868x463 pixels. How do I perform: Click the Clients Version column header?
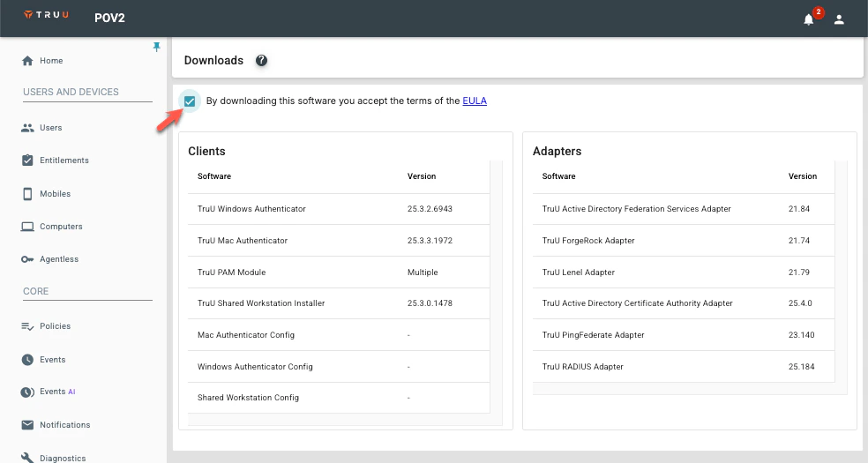(422, 176)
